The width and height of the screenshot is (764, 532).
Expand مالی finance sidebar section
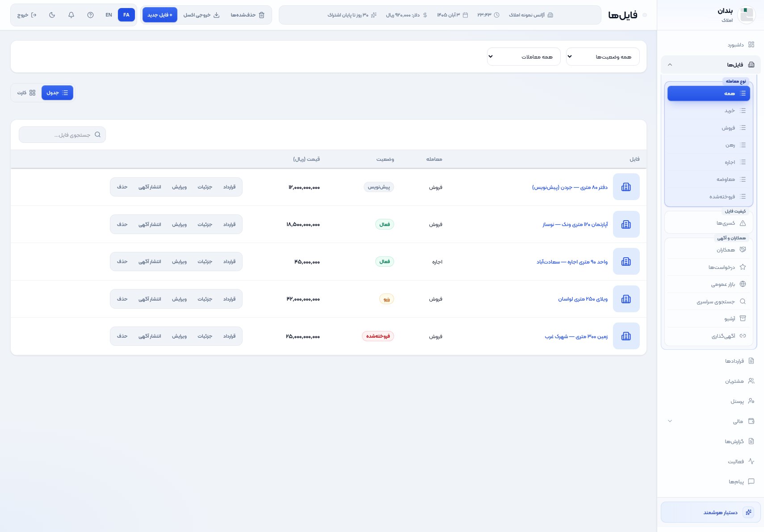click(x=710, y=421)
